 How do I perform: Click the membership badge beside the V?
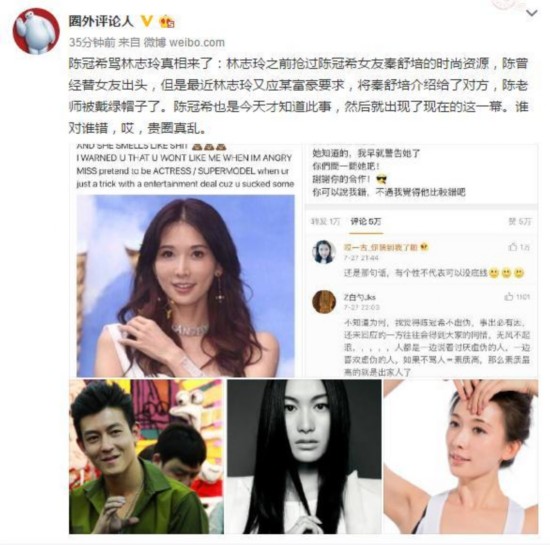[x=167, y=22]
